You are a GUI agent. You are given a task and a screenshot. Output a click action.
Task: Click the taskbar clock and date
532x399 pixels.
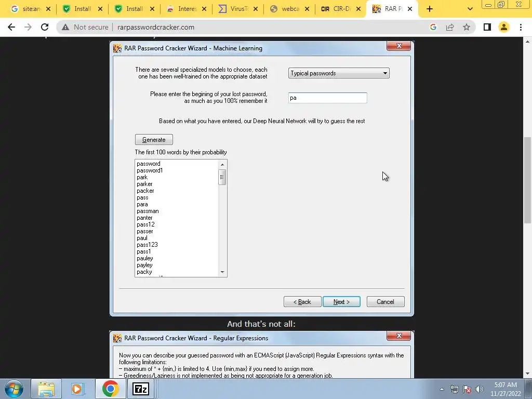click(x=506, y=389)
